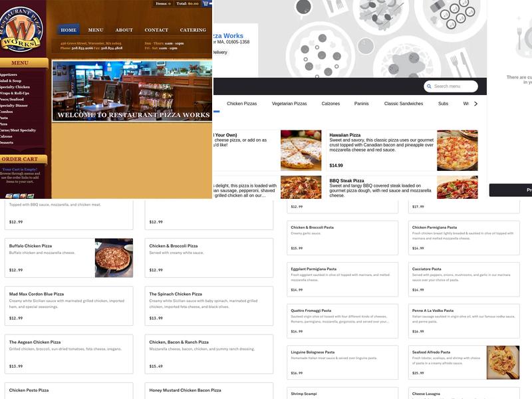Open the HOME navigation tab
The width and height of the screenshot is (532, 399).
coord(69,29)
